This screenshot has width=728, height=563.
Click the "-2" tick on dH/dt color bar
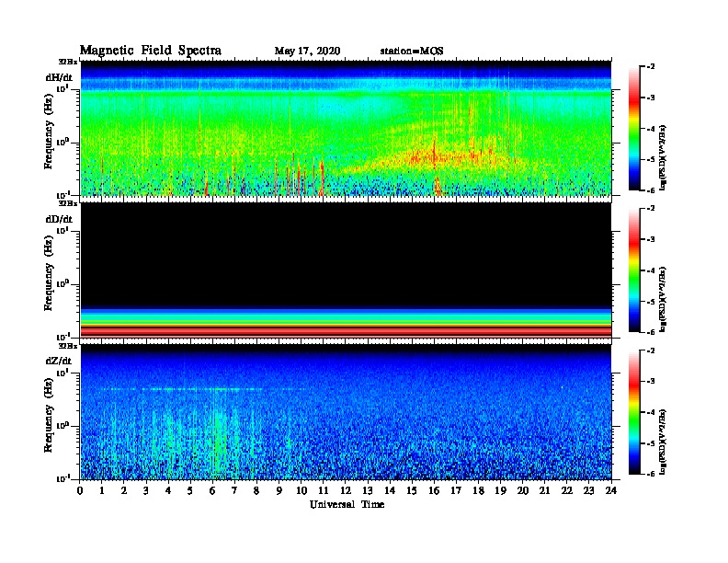coord(651,67)
